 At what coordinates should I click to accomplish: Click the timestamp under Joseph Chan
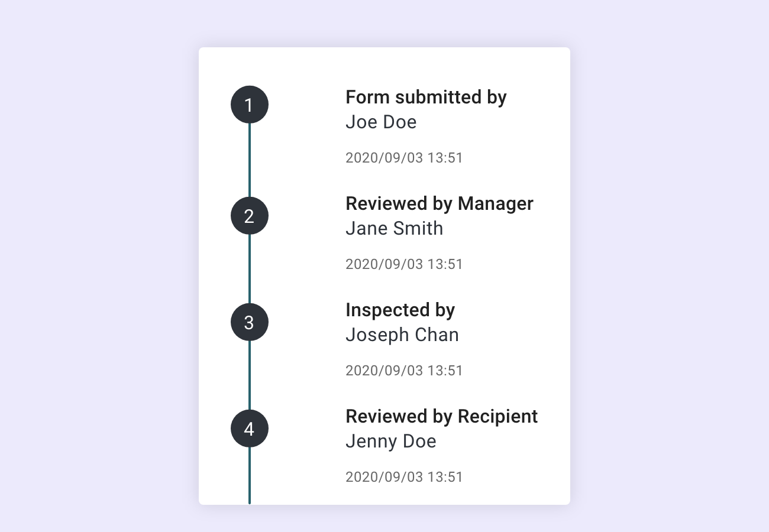404,371
